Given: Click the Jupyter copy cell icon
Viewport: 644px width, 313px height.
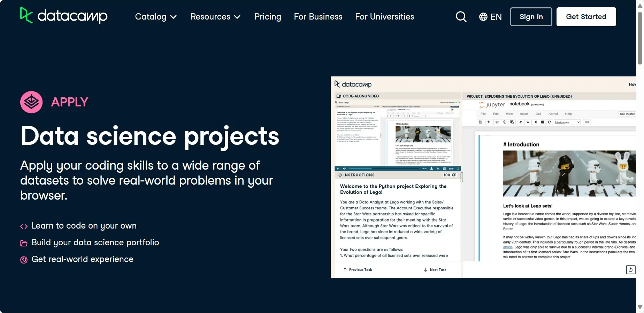Looking at the screenshot, I should click(504, 122).
